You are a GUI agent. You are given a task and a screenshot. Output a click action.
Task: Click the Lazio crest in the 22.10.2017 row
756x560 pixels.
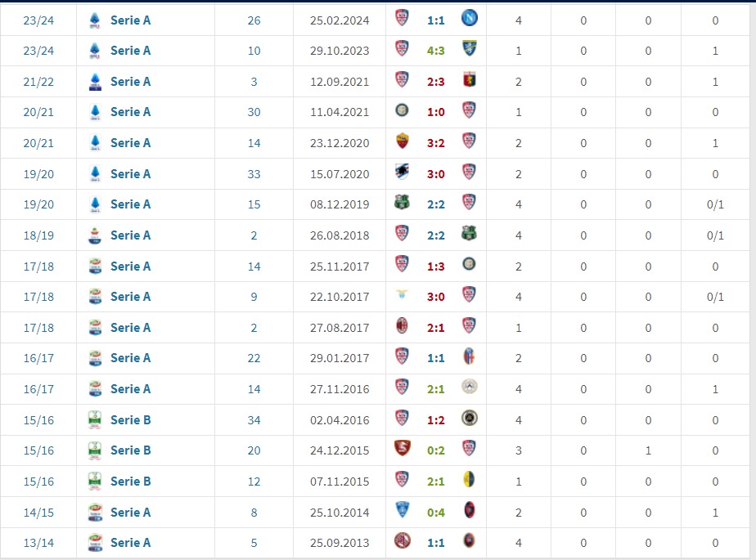(402, 296)
